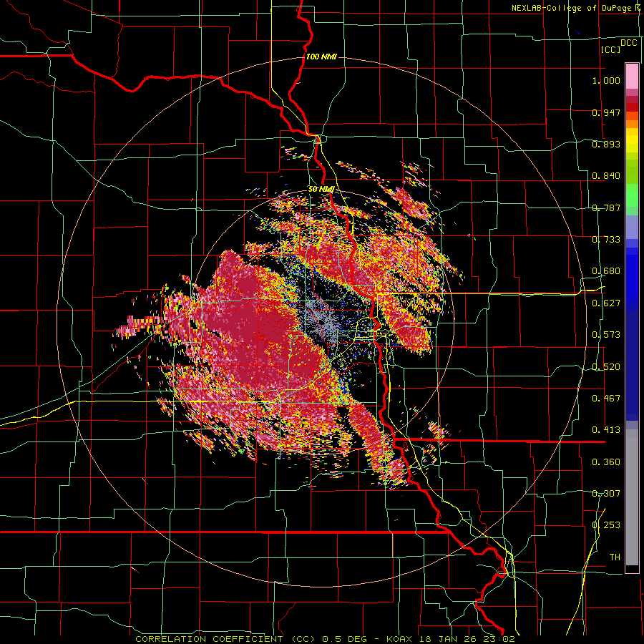
Task: Click the 50 NMI range ring label
Action: coord(321,189)
